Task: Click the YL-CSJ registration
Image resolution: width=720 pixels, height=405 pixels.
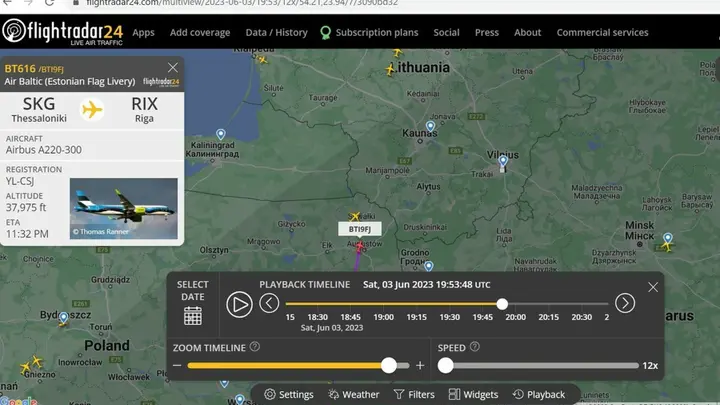Action: tap(20, 181)
